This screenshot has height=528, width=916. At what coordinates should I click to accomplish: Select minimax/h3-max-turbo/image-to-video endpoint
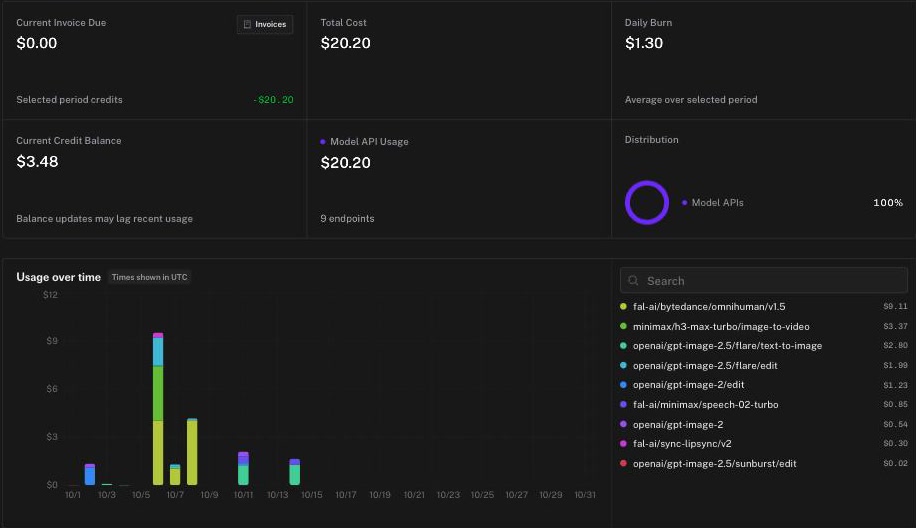click(764, 326)
